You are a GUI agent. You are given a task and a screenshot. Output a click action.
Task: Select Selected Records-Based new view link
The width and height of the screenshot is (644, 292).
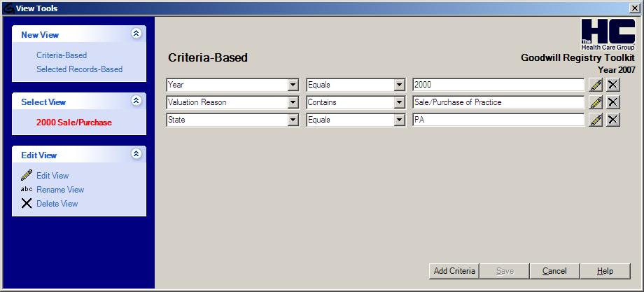pos(79,69)
